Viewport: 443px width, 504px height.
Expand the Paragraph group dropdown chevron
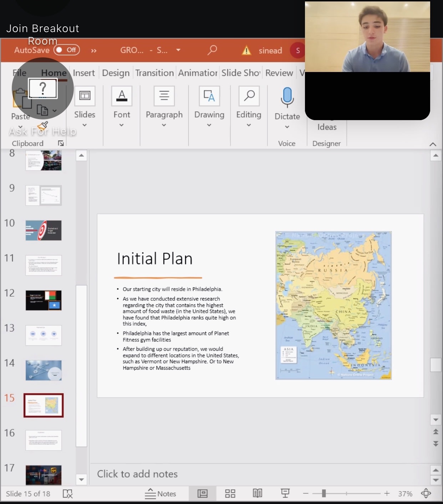(164, 125)
